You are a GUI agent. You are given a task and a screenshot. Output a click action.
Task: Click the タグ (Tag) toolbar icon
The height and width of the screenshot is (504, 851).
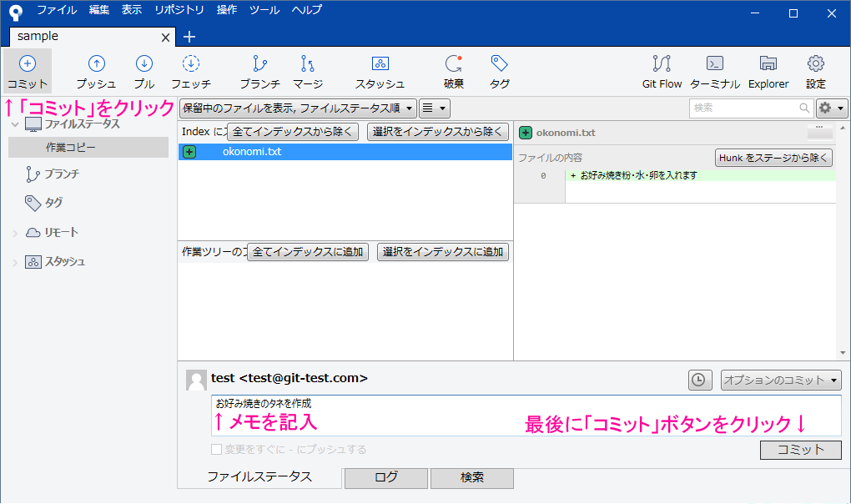[498, 70]
